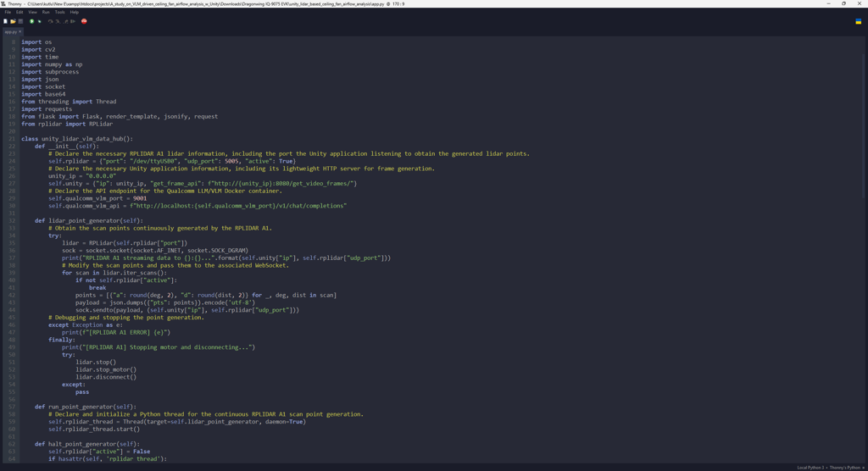The width and height of the screenshot is (868, 471).
Task: Minimize the Thonny window
Action: [x=828, y=4]
